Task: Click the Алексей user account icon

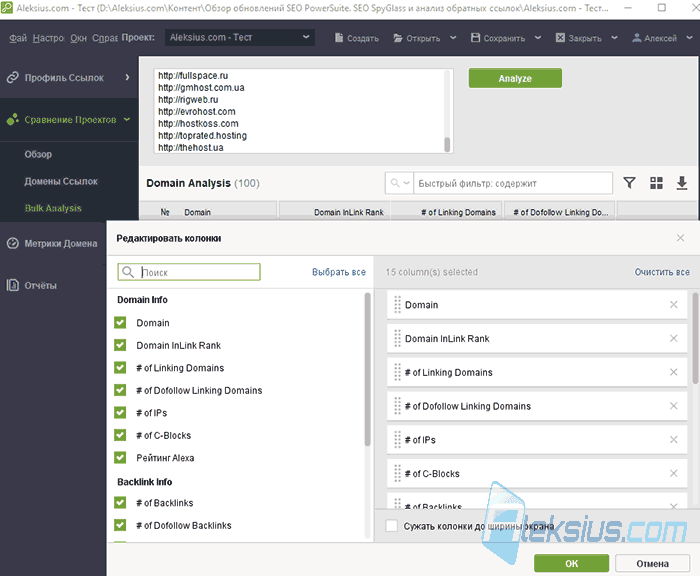Action: click(x=637, y=38)
